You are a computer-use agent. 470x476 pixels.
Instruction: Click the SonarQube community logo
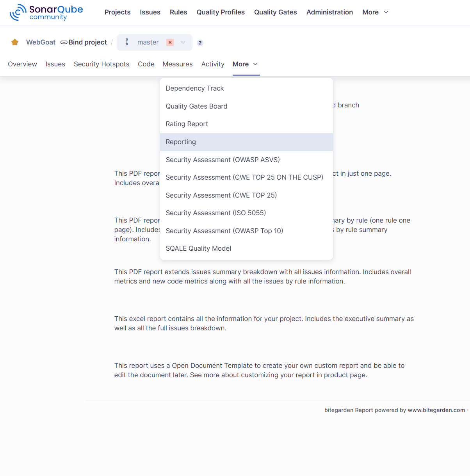(46, 12)
